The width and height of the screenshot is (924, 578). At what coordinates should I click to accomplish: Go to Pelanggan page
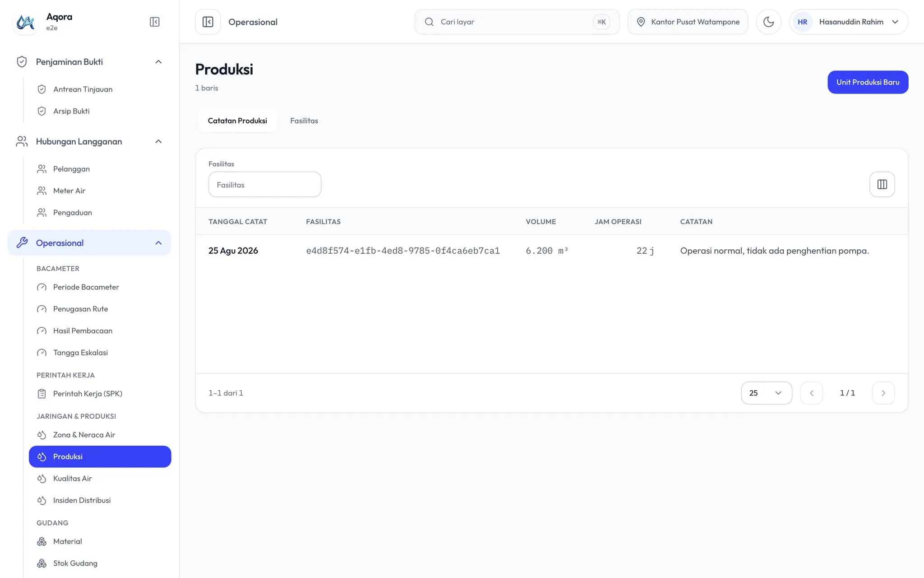click(x=100, y=169)
